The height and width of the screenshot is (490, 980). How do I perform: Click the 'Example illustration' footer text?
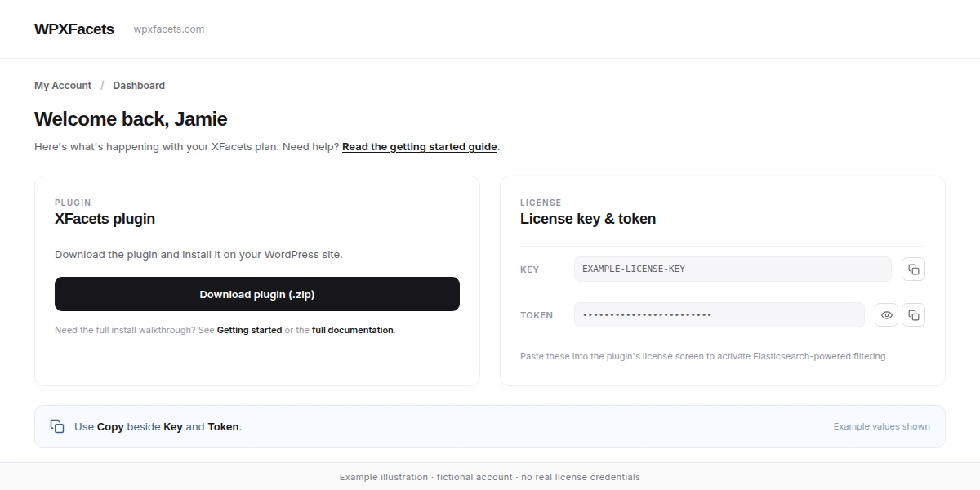click(x=490, y=477)
